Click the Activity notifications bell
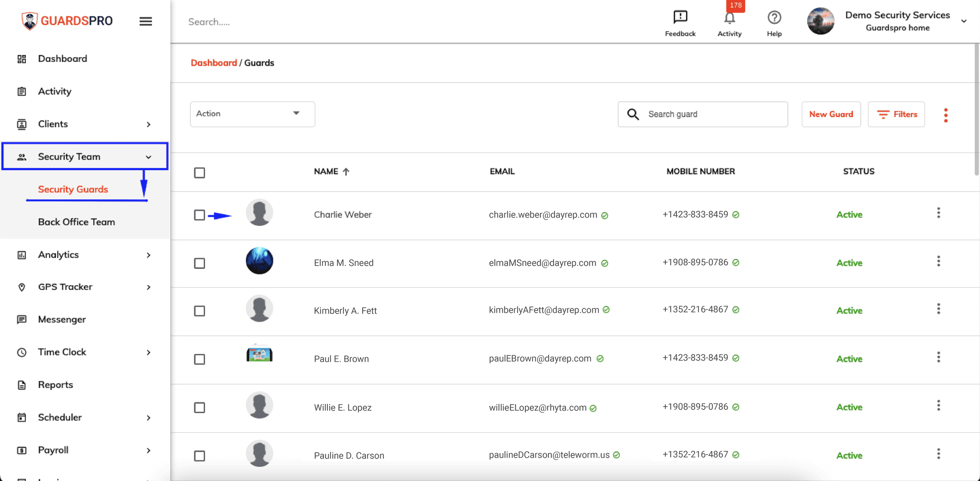The height and width of the screenshot is (481, 980). tap(729, 18)
